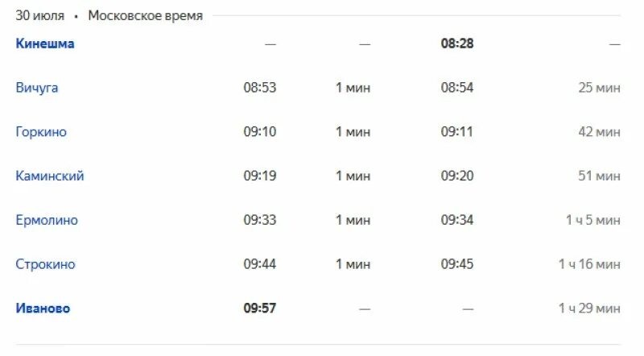
Task: Open the Строкино station link
Action: (46, 264)
